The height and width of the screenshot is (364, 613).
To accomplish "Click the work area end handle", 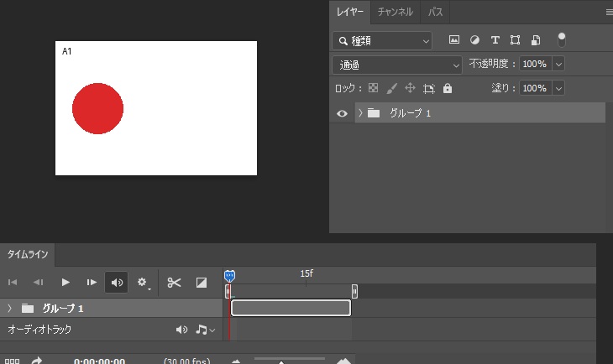I will (x=354, y=291).
